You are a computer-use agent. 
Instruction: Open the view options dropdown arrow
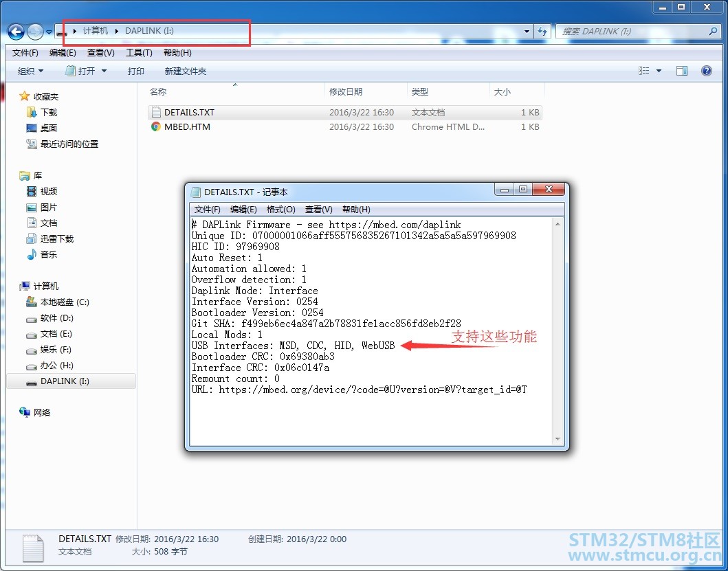[x=659, y=71]
